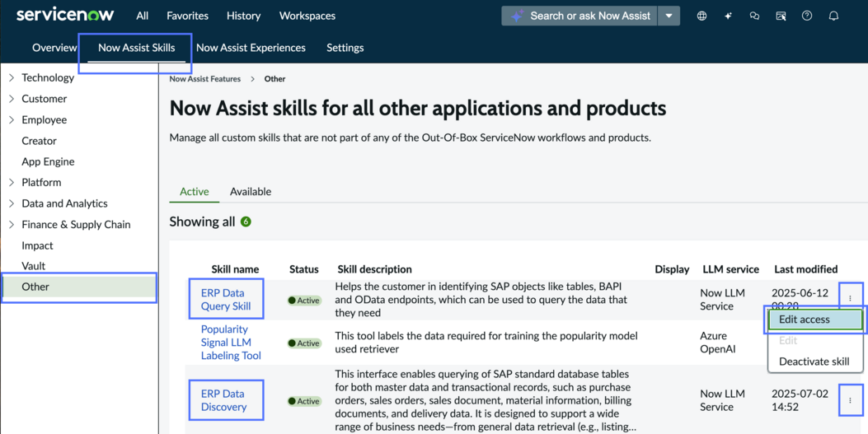Open the ERP Data Discovery link

pyautogui.click(x=224, y=400)
